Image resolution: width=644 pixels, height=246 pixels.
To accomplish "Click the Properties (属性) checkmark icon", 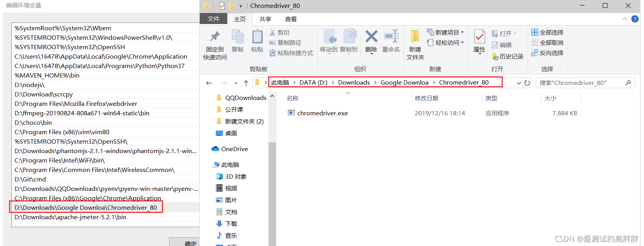I will 479,37.
